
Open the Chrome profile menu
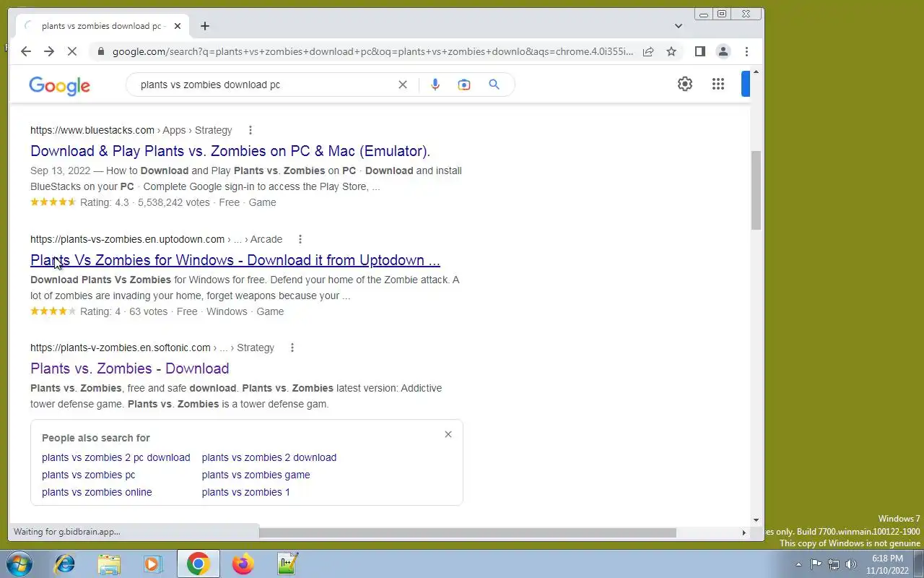click(x=723, y=51)
